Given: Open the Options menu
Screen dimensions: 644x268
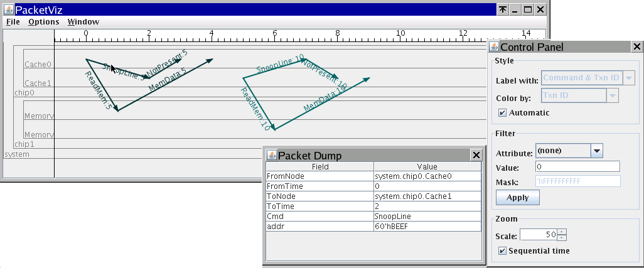Looking at the screenshot, I should point(43,22).
